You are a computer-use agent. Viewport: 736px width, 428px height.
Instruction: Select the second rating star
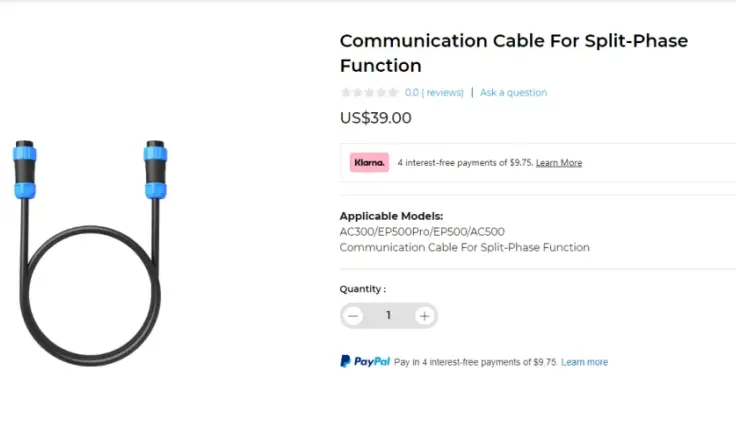[x=358, y=93]
